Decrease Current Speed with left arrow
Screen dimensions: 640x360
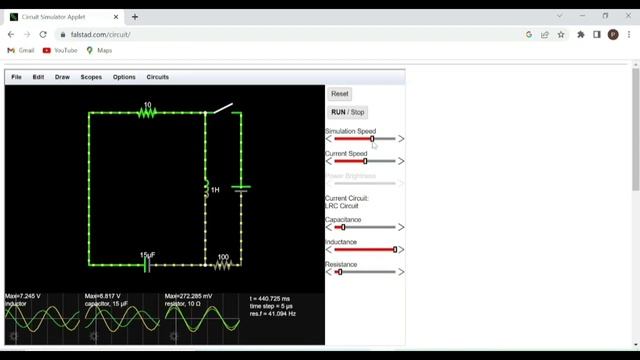[x=329, y=161]
